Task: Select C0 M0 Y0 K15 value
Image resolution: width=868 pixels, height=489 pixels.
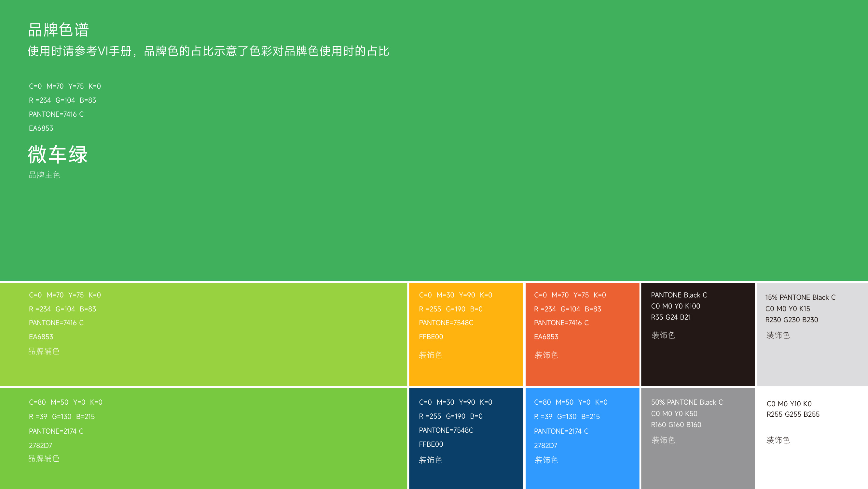Action: pos(788,309)
